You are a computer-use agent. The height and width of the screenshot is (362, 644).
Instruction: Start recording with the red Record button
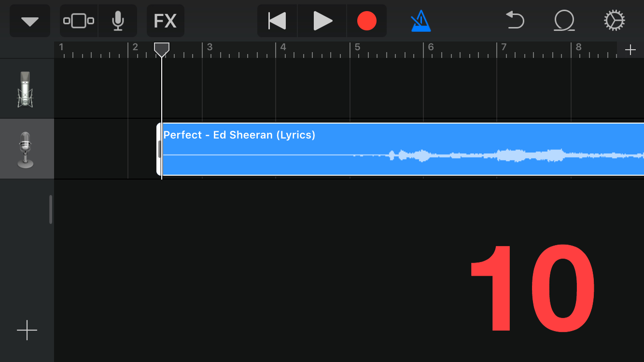366,21
